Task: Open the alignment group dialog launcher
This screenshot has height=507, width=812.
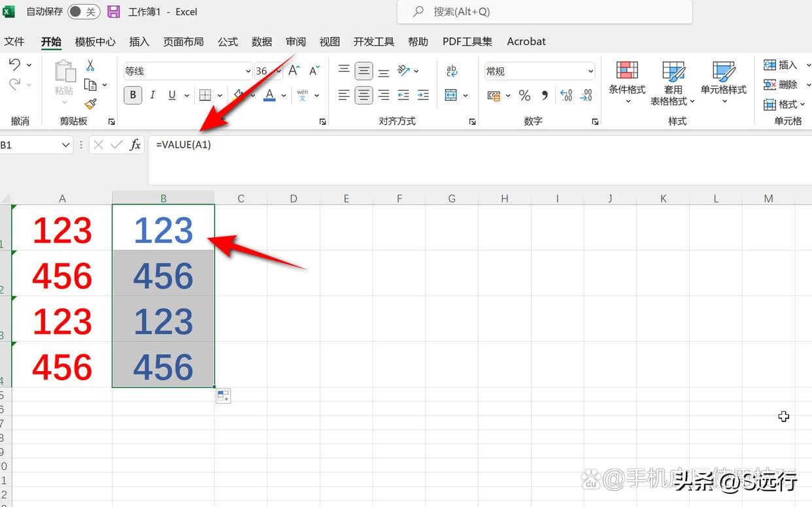Action: 473,122
